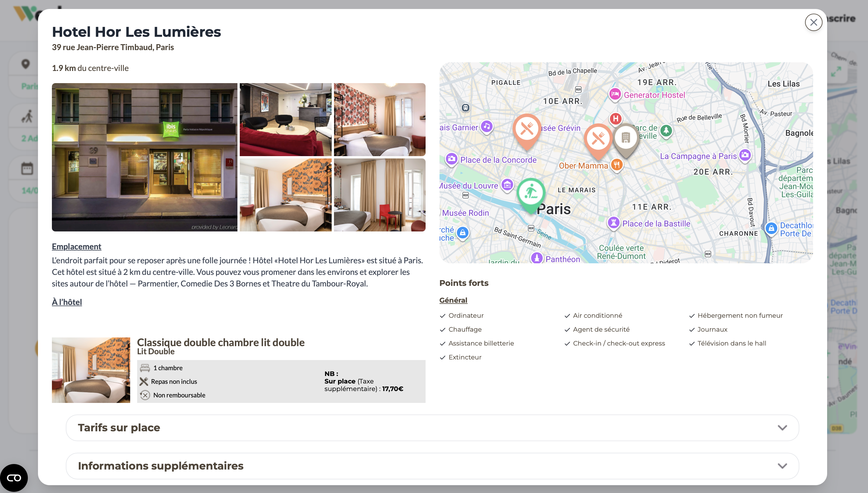The image size is (868, 493).
Task: Open the lobby with red sofa photo
Action: (286, 120)
